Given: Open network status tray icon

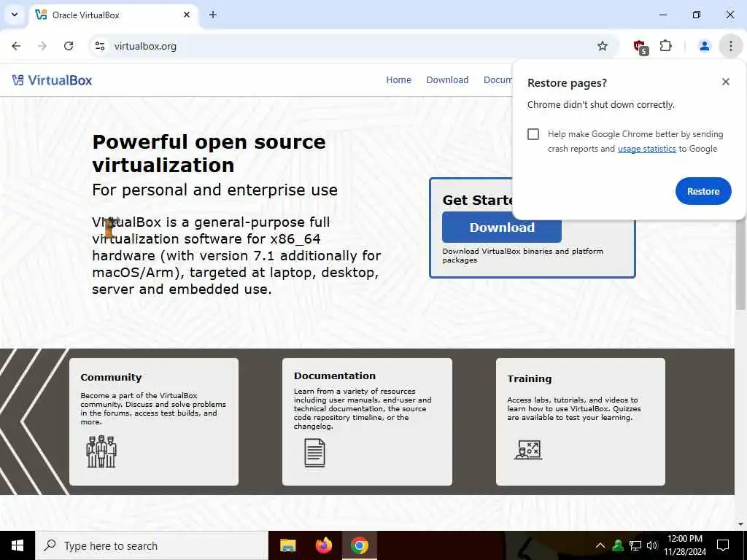Looking at the screenshot, I should (635, 545).
